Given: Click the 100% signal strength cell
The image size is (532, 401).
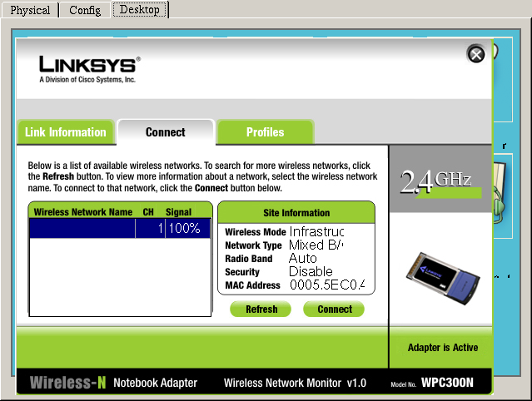Looking at the screenshot, I should (x=185, y=228).
